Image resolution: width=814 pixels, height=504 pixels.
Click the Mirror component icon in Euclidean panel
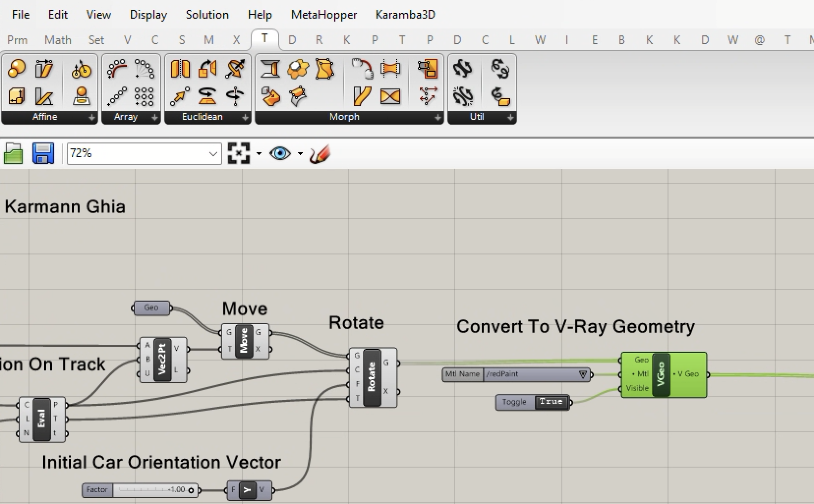coord(180,69)
